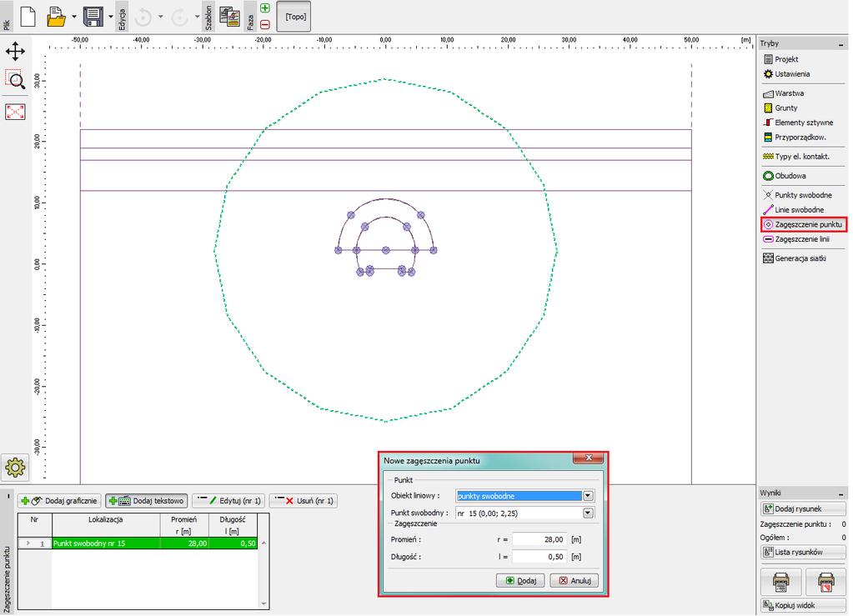The image size is (853, 616).
Task: Create a new file with blank page icon
Action: pyautogui.click(x=28, y=17)
